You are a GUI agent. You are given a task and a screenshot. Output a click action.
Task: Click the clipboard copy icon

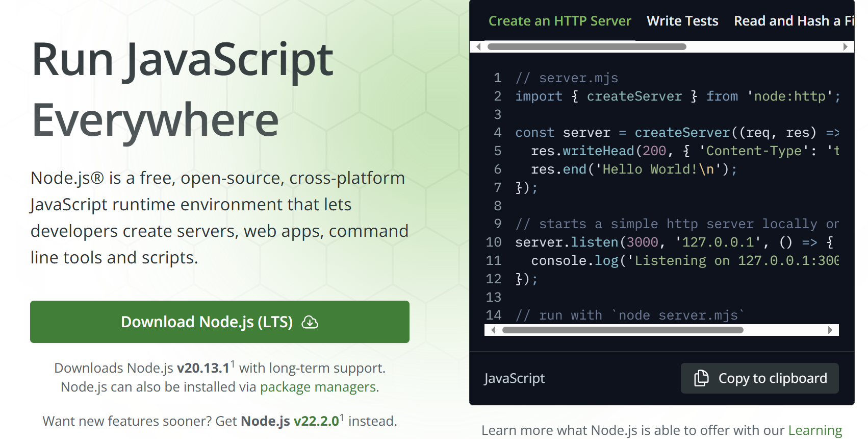coord(702,378)
